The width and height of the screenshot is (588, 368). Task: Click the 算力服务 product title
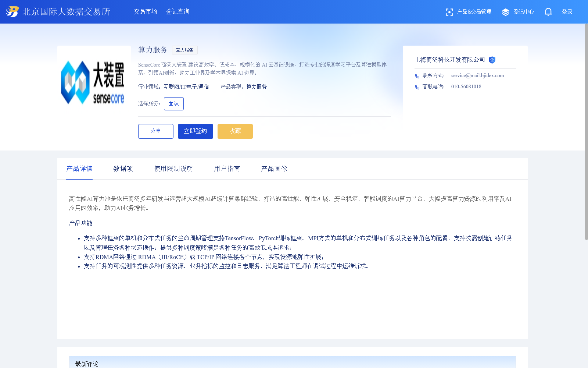(x=153, y=50)
